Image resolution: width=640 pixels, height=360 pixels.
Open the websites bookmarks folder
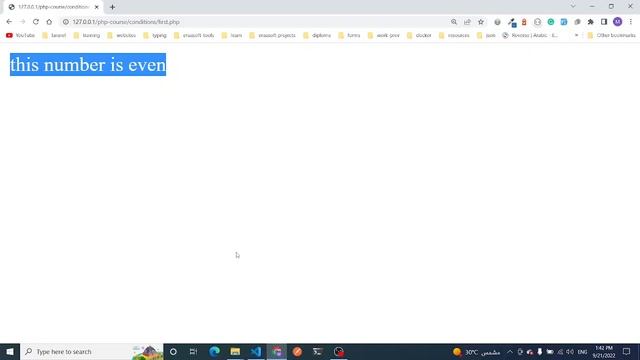click(122, 36)
